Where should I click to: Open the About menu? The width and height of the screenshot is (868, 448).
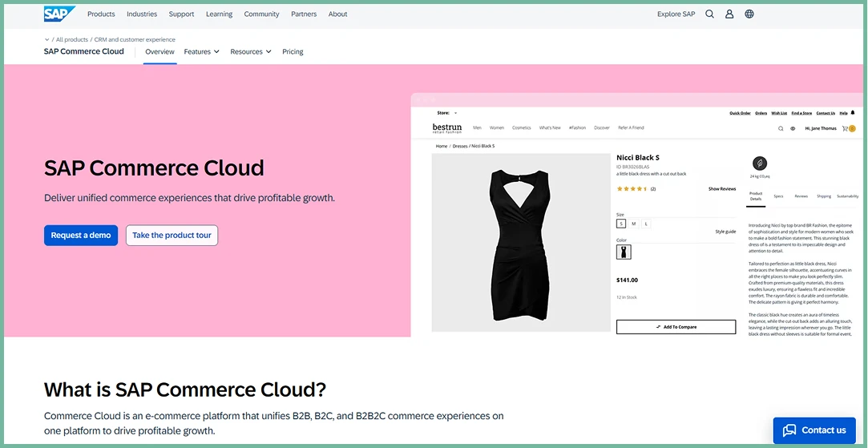coord(337,14)
